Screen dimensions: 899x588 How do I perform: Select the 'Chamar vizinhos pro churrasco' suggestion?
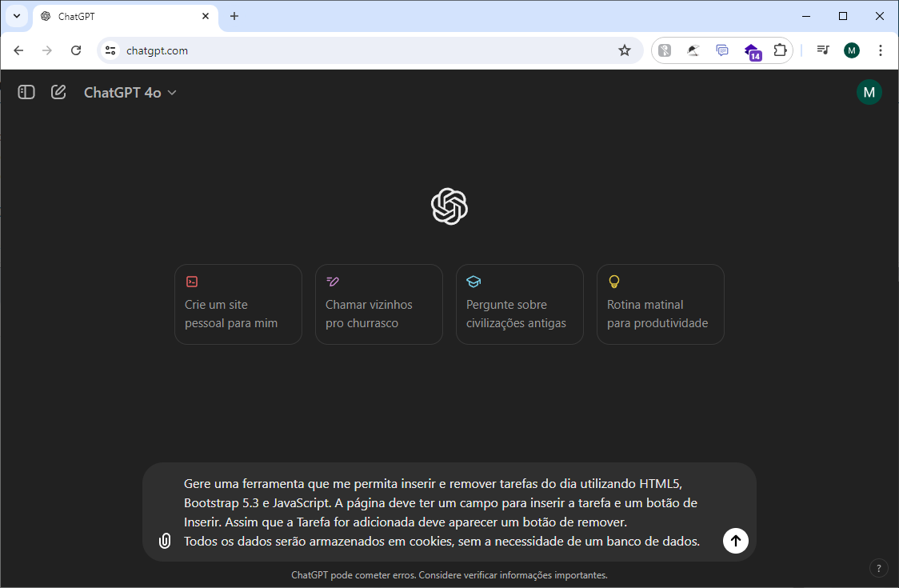click(379, 304)
